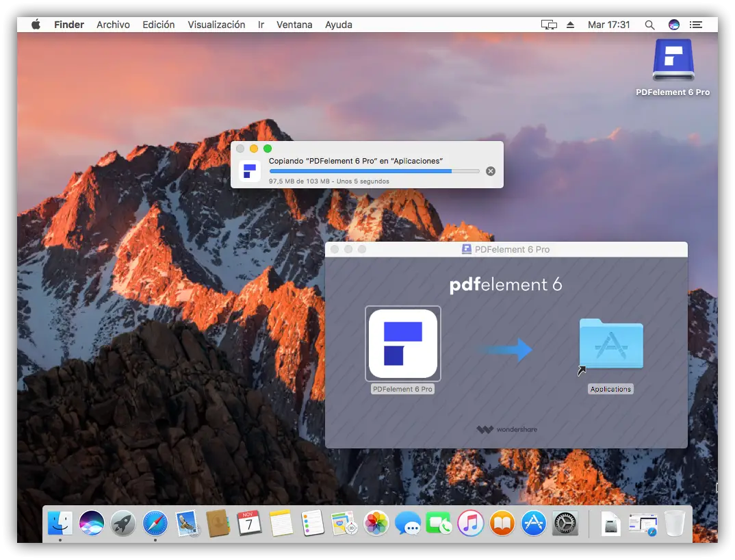Open the Visualización menu
The height and width of the screenshot is (560, 735).
(216, 25)
